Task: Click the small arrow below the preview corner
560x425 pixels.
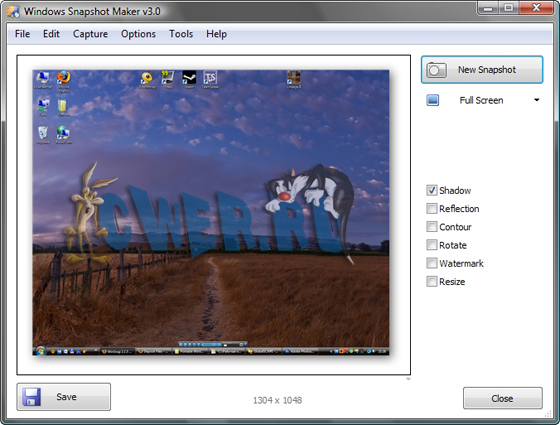Action: 408,379
